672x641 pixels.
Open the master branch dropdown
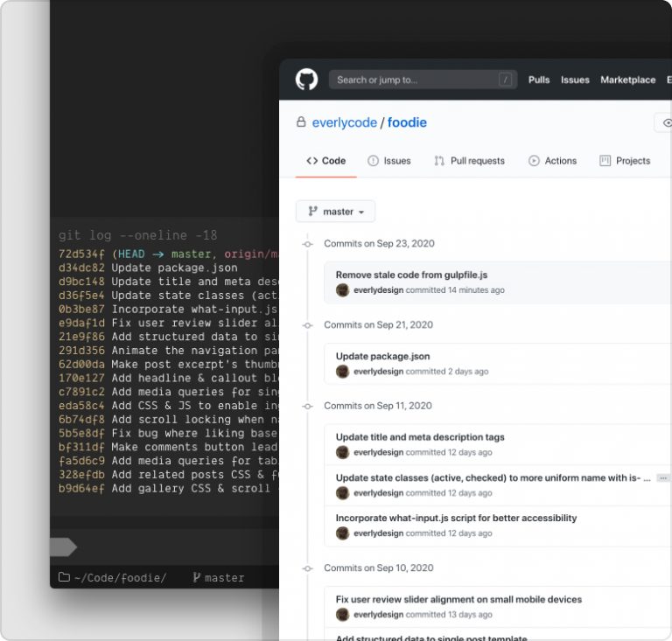[335, 212]
